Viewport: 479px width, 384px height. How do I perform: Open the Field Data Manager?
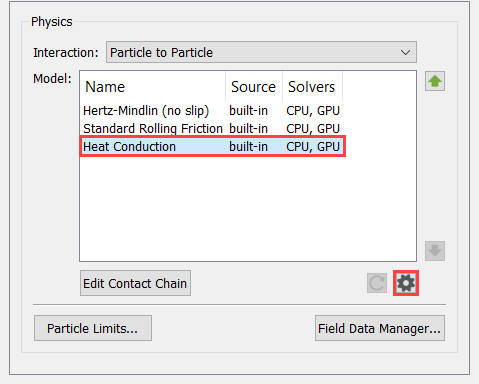380,328
